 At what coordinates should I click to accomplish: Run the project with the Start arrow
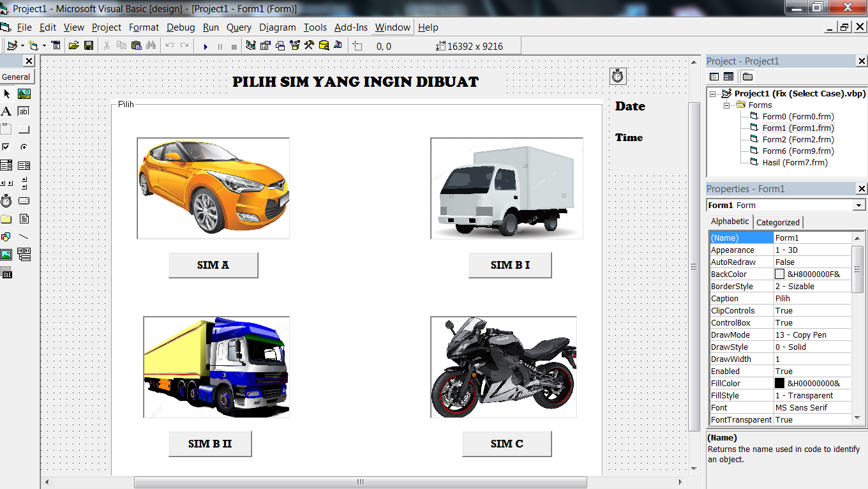(x=206, y=45)
